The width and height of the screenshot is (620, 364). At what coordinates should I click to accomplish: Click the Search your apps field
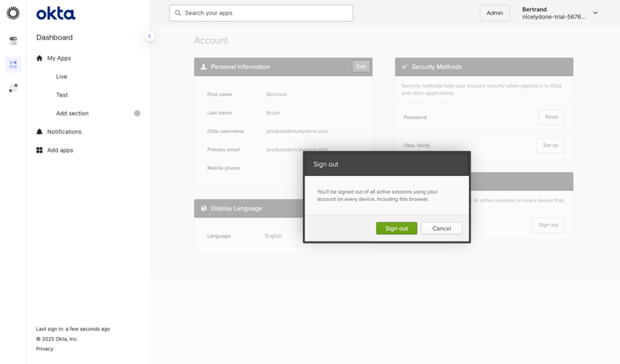(261, 13)
